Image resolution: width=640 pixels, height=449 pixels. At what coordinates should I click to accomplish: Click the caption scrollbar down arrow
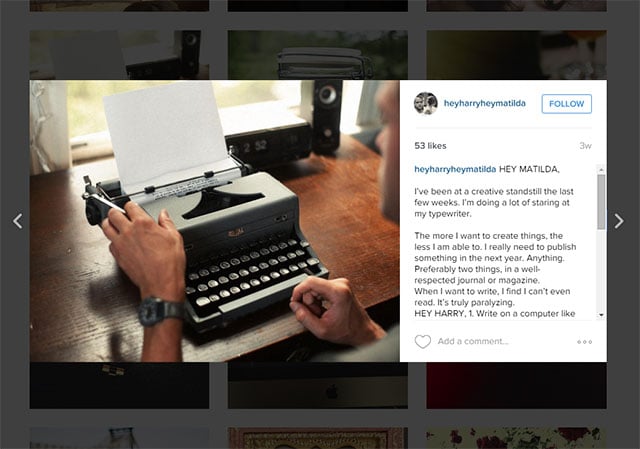[x=601, y=315]
